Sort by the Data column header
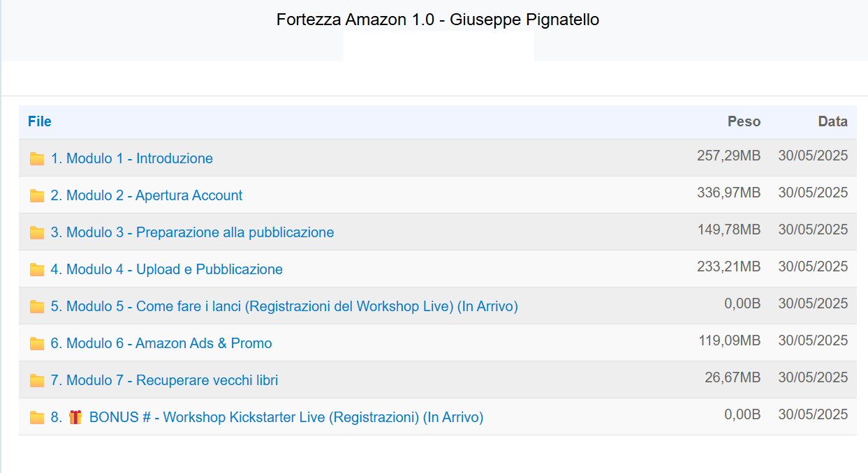 (x=833, y=121)
